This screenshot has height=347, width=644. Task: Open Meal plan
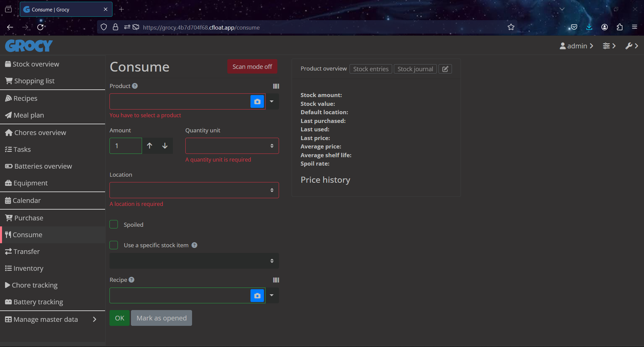point(53,115)
